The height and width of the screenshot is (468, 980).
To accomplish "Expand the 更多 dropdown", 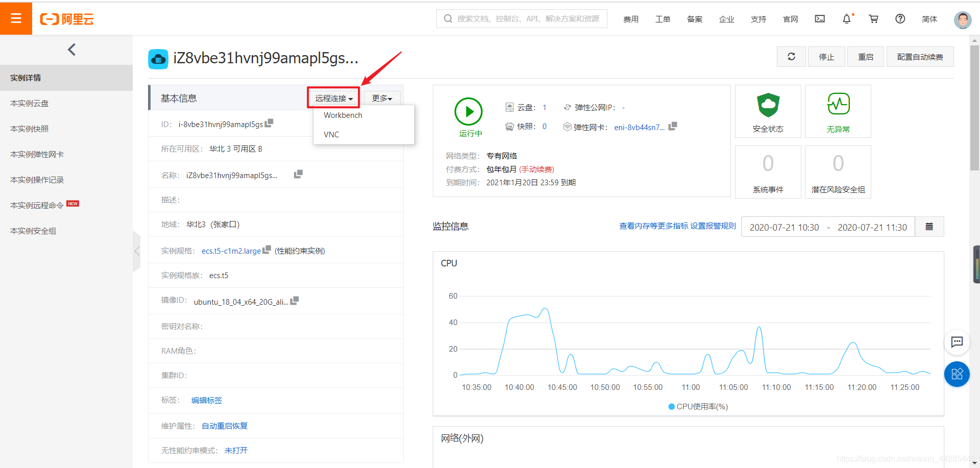I will pos(382,98).
